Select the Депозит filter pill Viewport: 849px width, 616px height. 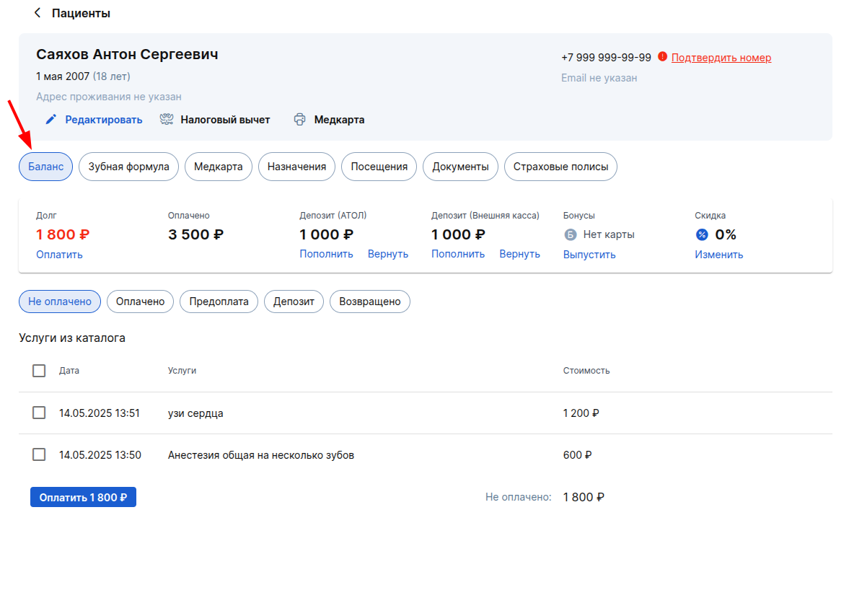294,302
